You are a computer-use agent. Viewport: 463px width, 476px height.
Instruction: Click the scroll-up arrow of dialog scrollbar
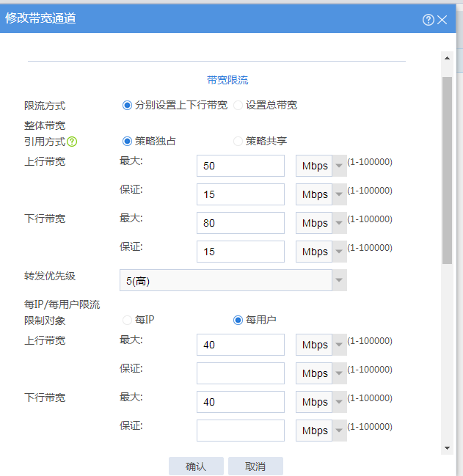pyautogui.click(x=447, y=57)
